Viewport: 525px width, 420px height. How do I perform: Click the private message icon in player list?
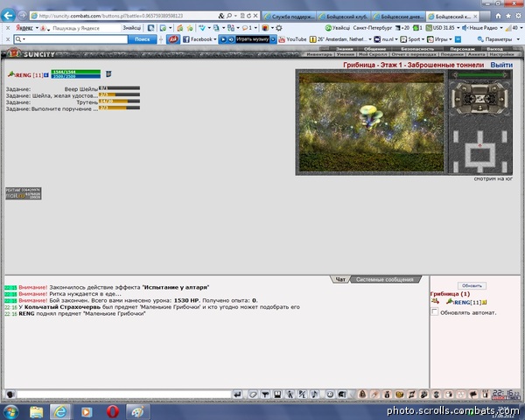(435, 302)
